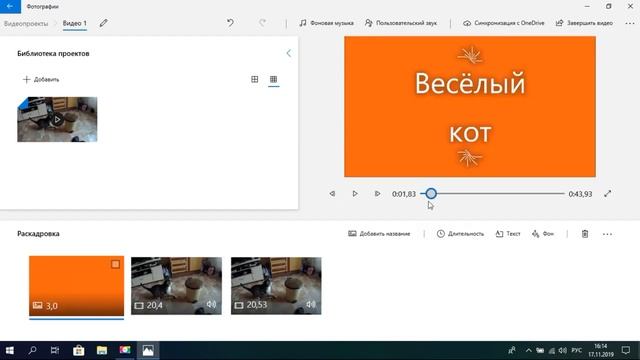Click the preview seek slider handle
Viewport: 640px width, 360px height.
(431, 193)
